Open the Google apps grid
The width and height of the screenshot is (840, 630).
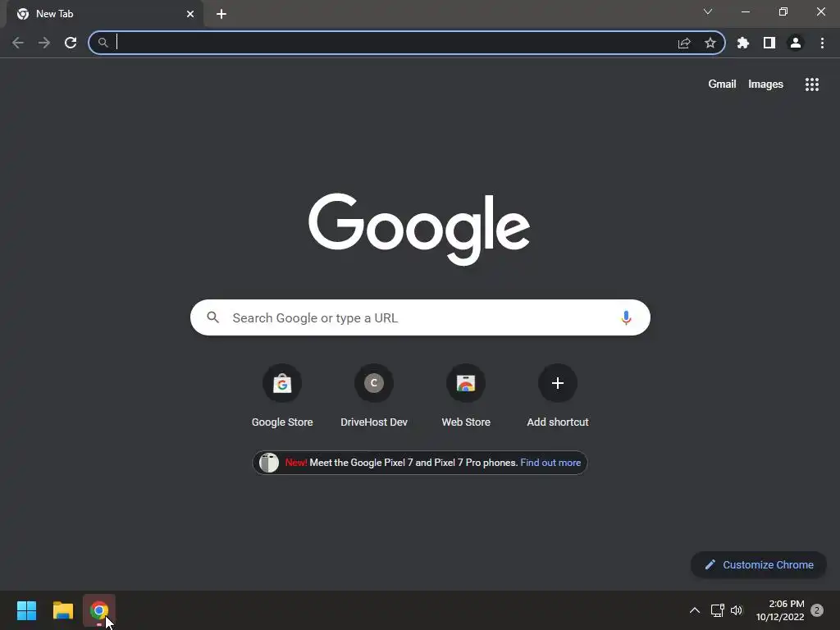pyautogui.click(x=812, y=84)
